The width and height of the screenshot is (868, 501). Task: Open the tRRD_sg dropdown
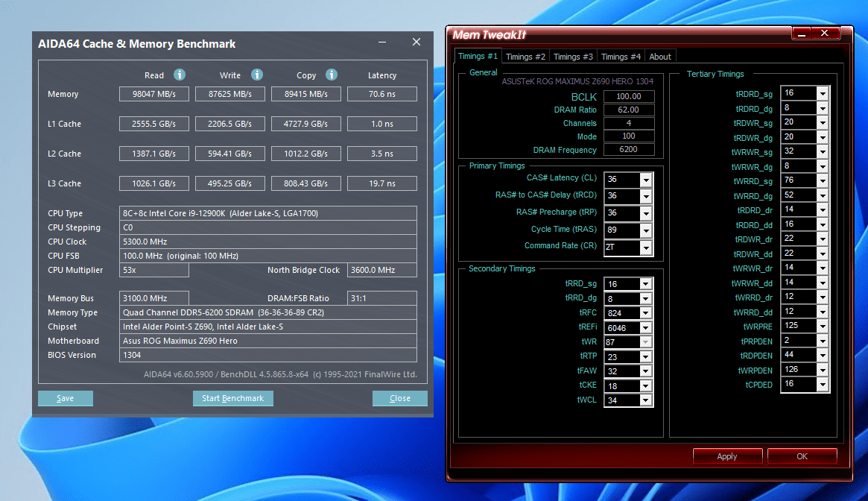coord(645,284)
